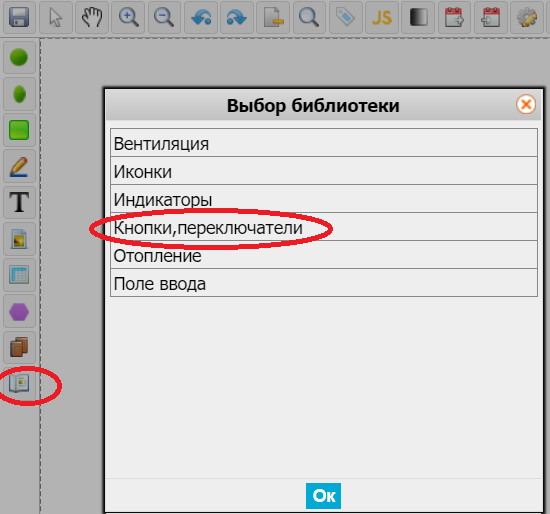Open the gradient black-white tool
The height and width of the screenshot is (514, 550).
(x=418, y=17)
